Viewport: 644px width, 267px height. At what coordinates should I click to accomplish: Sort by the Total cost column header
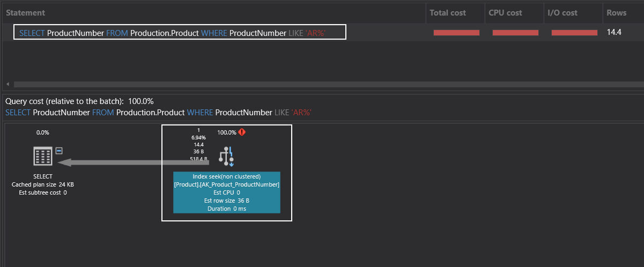(448, 12)
